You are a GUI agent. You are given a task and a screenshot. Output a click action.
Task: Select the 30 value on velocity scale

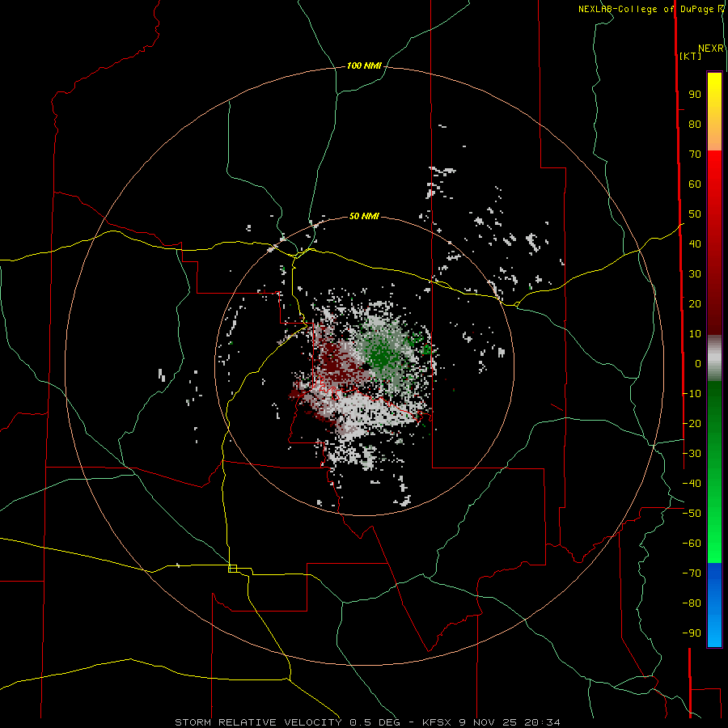(x=695, y=274)
